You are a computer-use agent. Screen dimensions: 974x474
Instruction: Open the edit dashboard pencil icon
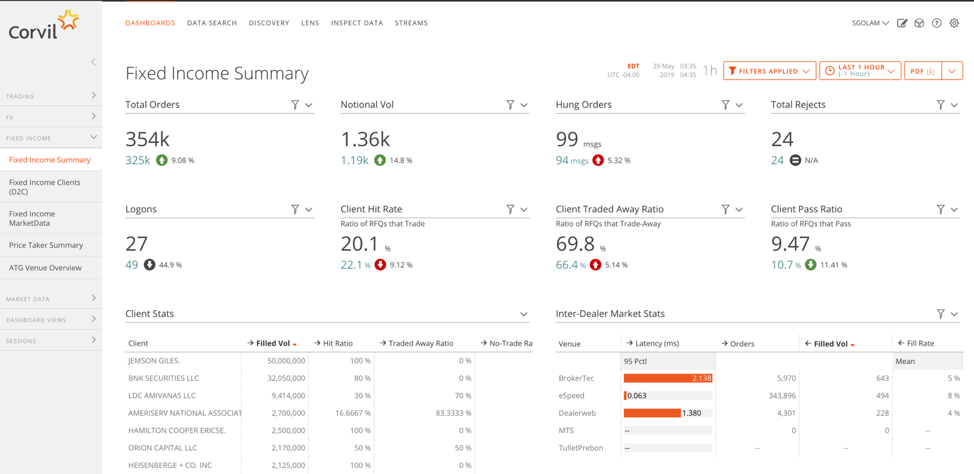click(902, 23)
